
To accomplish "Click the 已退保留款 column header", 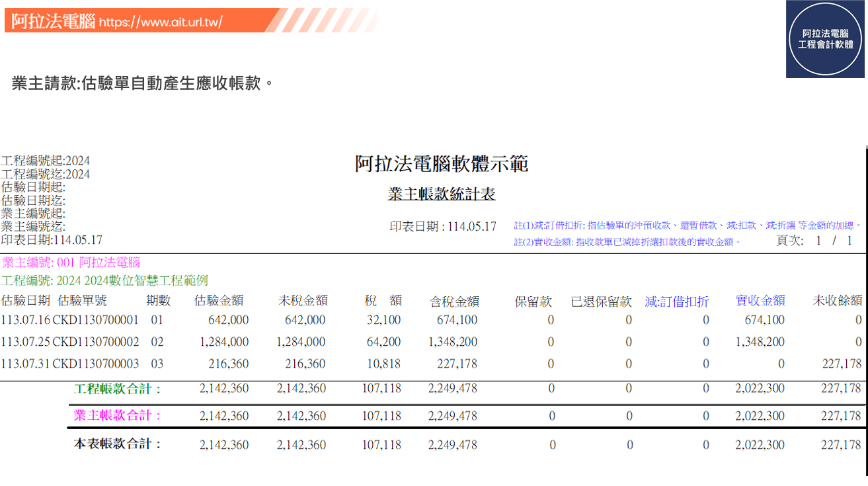I will (x=602, y=302).
